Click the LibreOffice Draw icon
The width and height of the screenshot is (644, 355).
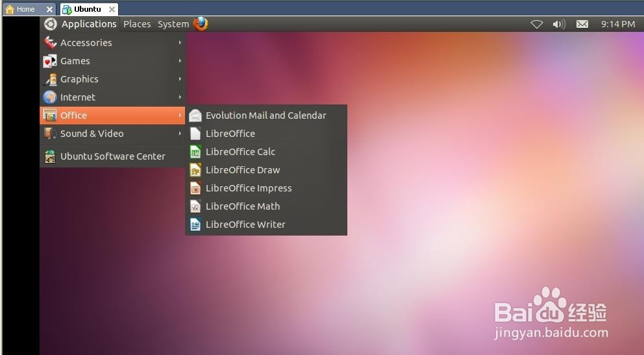(195, 170)
